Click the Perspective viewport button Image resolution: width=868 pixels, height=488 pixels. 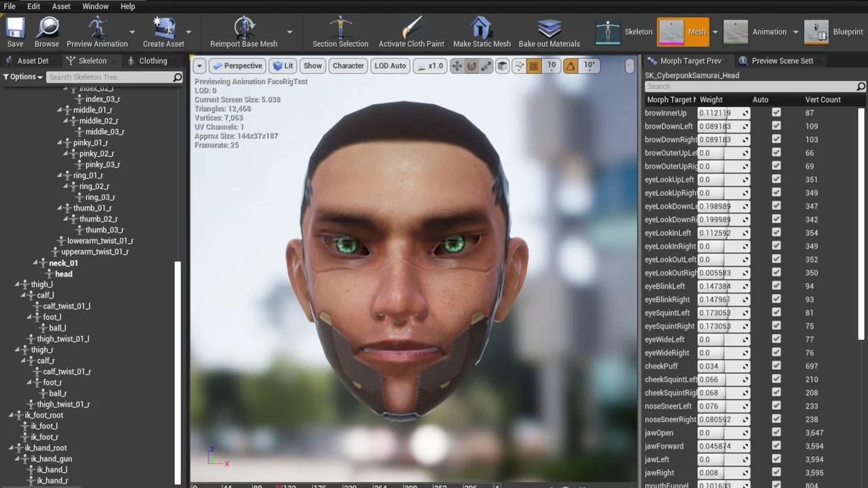point(237,66)
